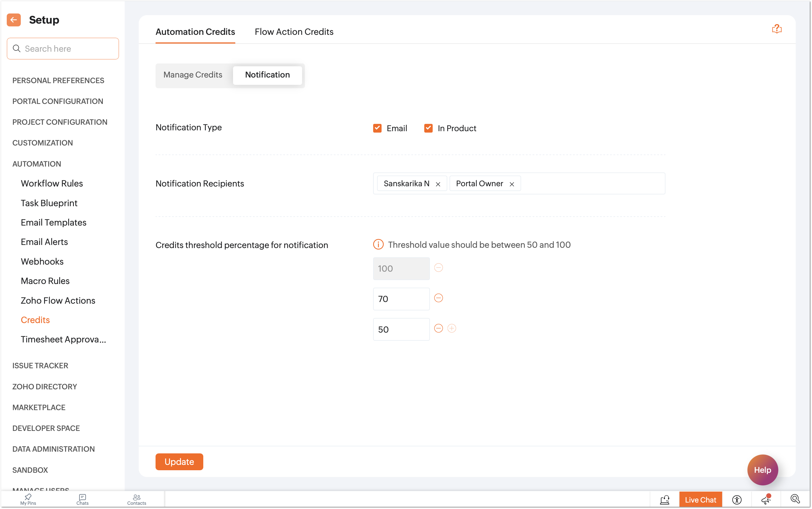This screenshot has height=509, width=812.
Task: Switch to Flow Action Credits tab
Action: pos(294,32)
